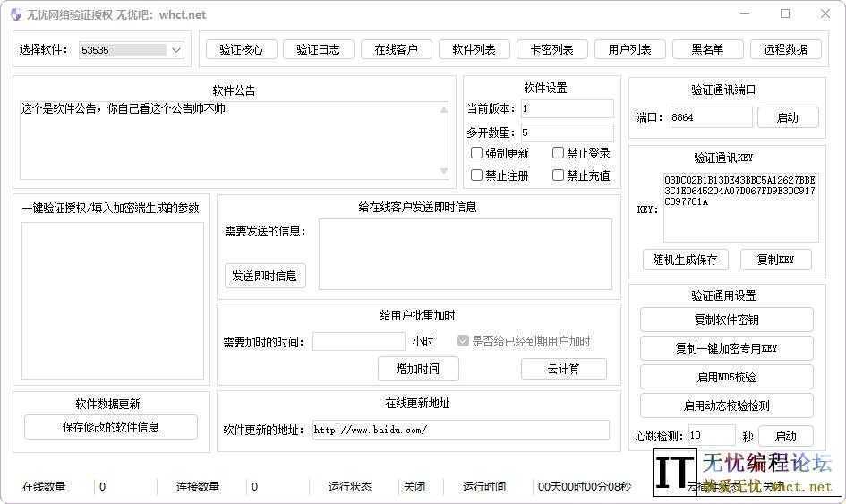Open the 卡密列表 page
The height and width of the screenshot is (504, 846).
point(551,50)
